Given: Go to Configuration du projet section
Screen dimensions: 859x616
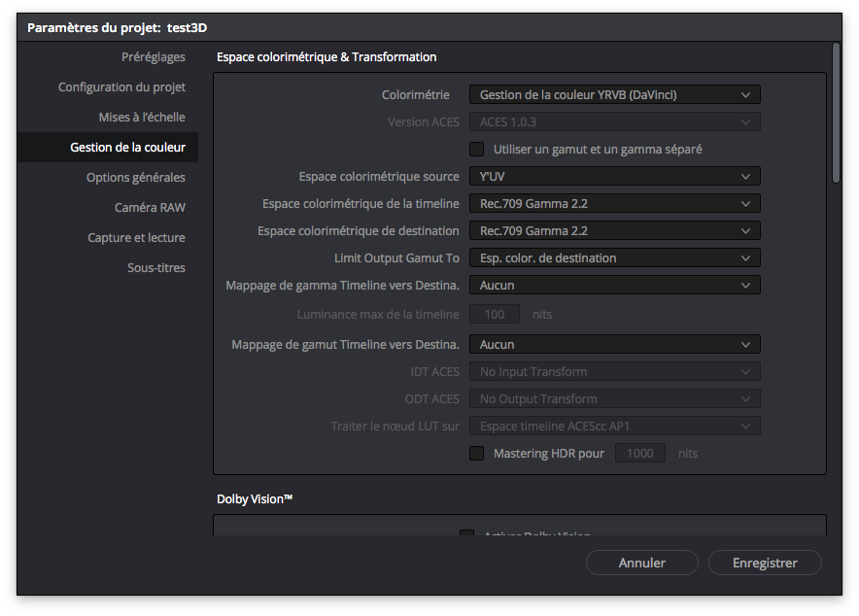Looking at the screenshot, I should 121,87.
